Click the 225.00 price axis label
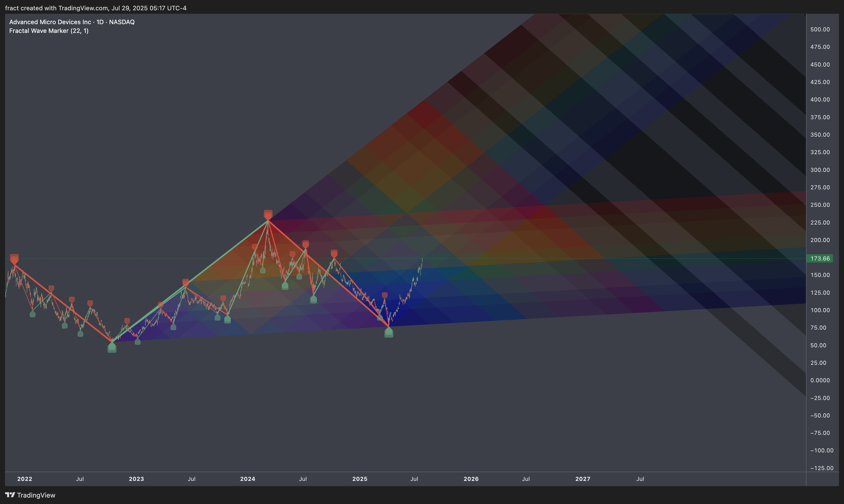Image resolution: width=844 pixels, height=504 pixels. 820,222
